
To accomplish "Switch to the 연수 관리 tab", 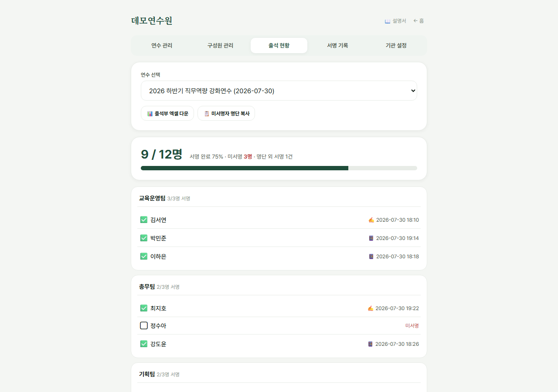I will click(x=162, y=45).
